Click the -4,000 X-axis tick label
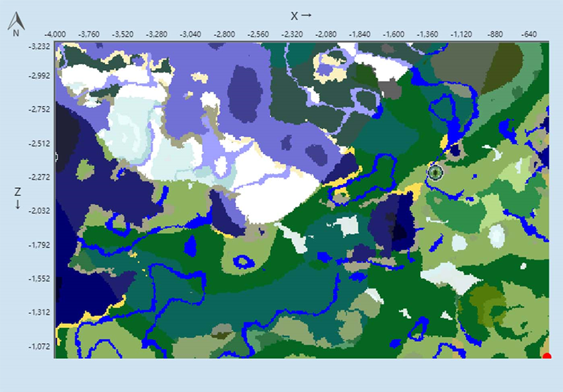The image size is (563, 392). (x=55, y=34)
